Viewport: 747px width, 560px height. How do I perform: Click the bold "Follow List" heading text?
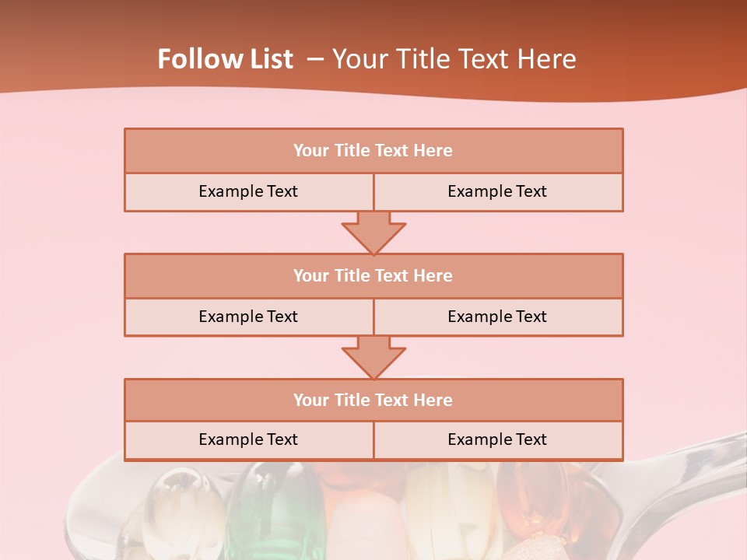[226, 59]
